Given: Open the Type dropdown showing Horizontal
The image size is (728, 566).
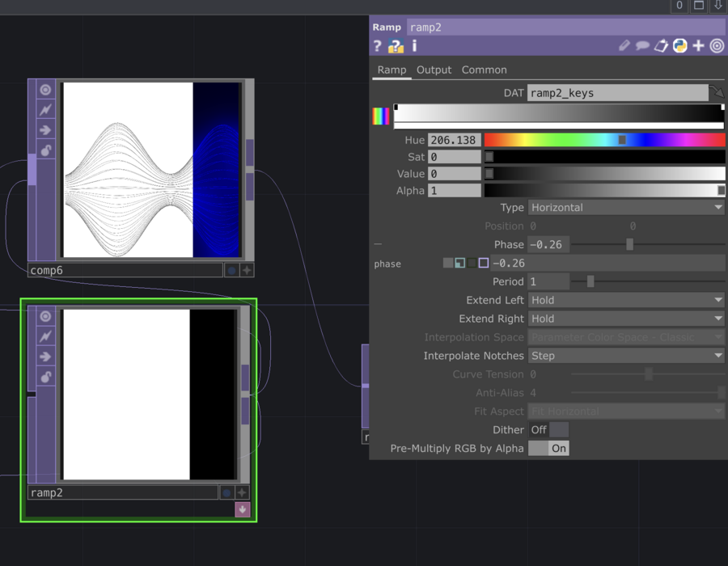Looking at the screenshot, I should (626, 208).
